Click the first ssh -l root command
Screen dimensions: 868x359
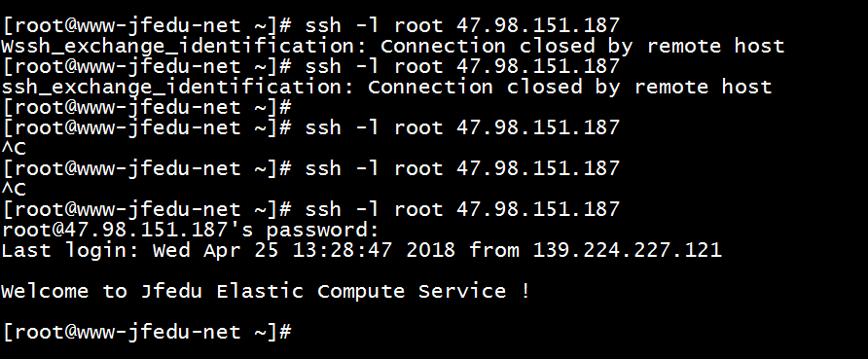tap(462, 25)
